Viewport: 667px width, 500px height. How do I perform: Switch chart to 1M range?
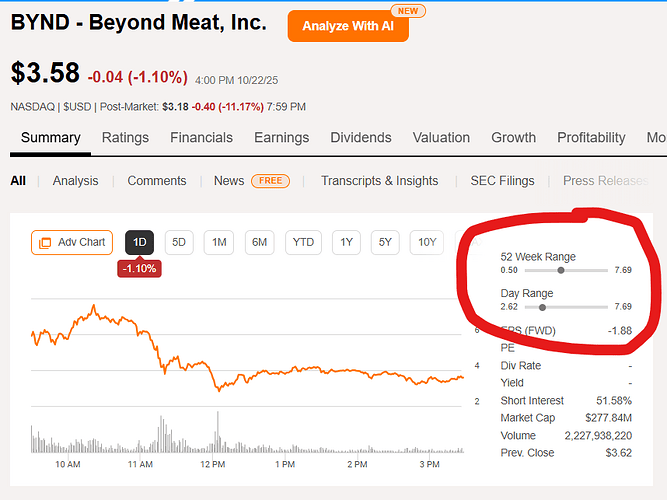pos(219,242)
